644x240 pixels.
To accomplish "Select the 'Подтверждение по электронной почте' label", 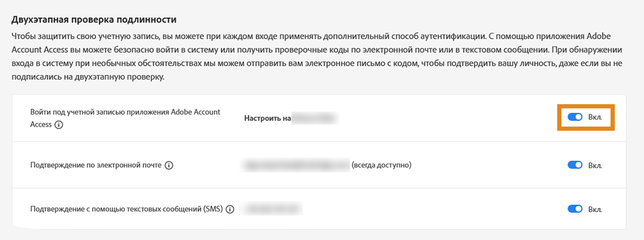I will (x=96, y=165).
